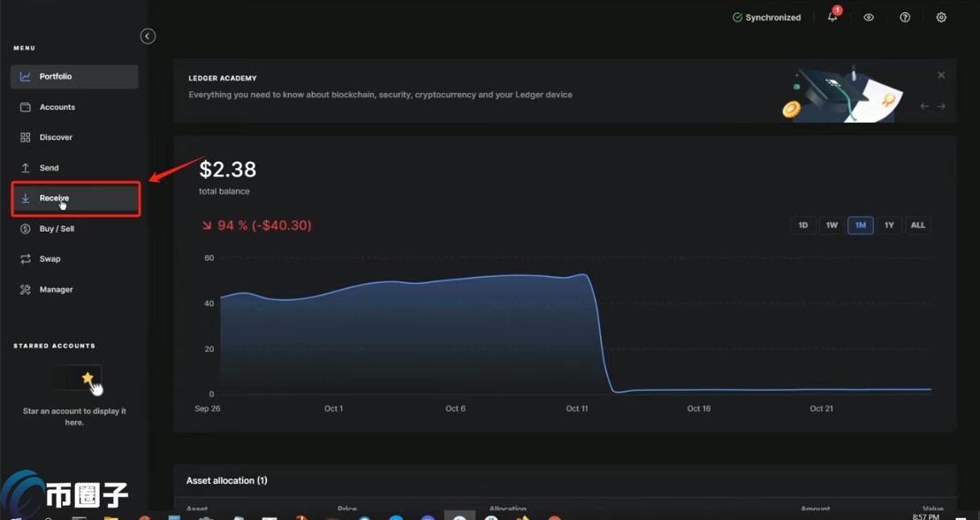Image resolution: width=980 pixels, height=520 pixels.
Task: Click the Oct 6 axis label
Action: (455, 409)
